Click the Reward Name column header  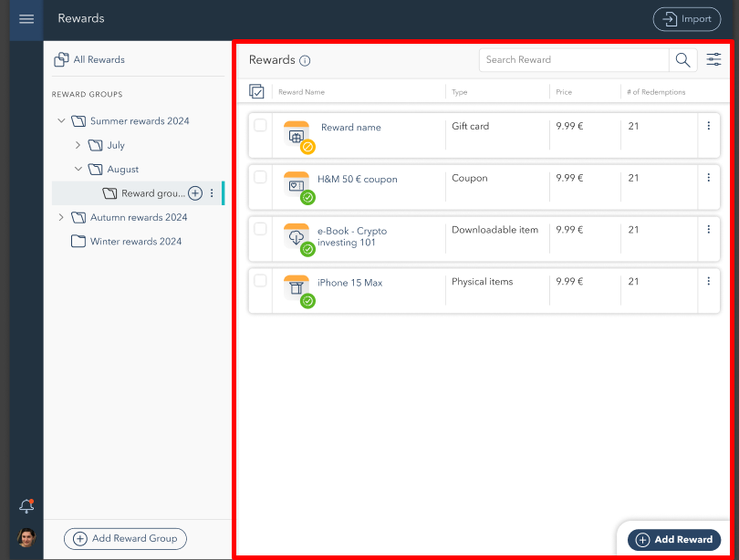click(302, 92)
